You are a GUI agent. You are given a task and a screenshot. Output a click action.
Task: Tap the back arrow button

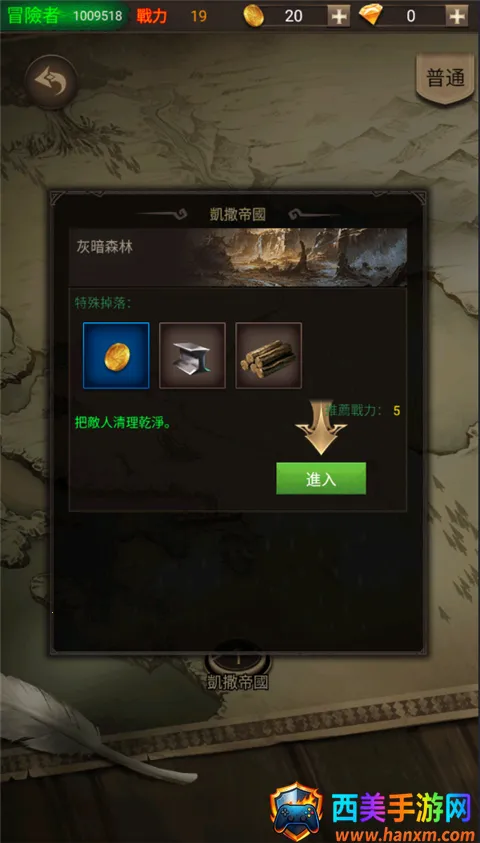(51, 82)
